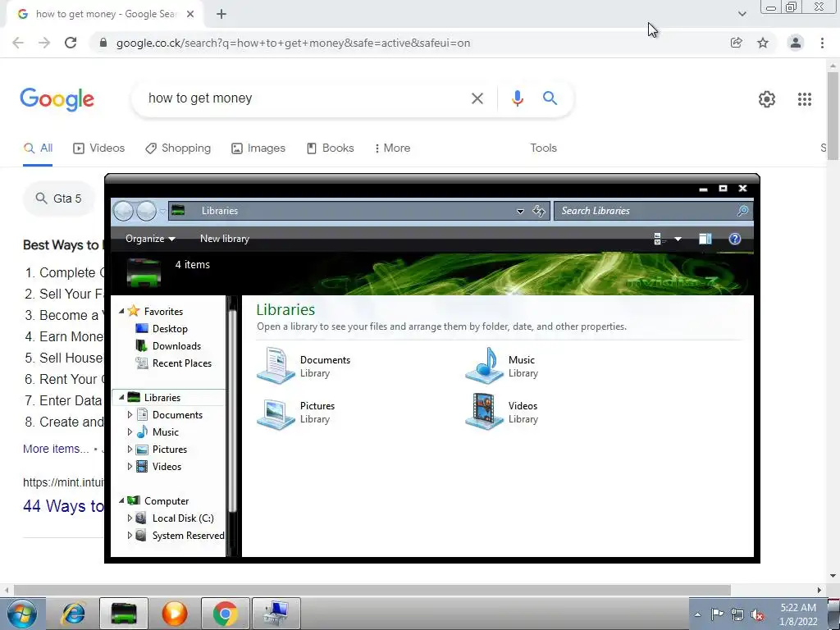This screenshot has height=630, width=840.
Task: Click the taskbar clock
Action: pyautogui.click(x=798, y=614)
